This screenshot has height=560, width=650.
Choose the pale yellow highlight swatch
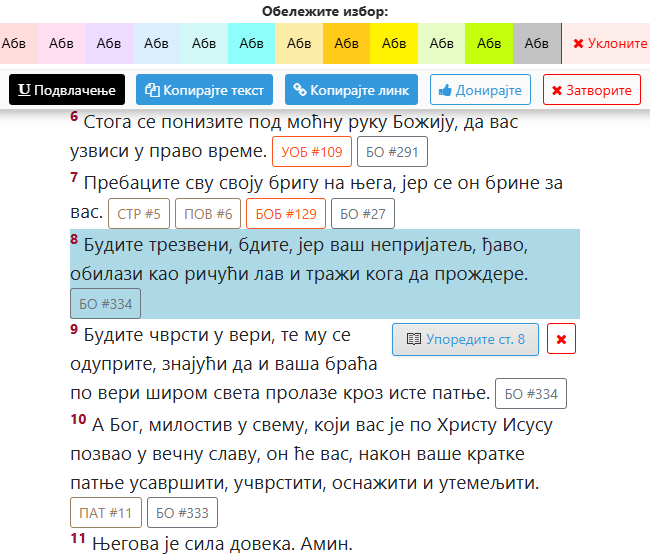[299, 44]
